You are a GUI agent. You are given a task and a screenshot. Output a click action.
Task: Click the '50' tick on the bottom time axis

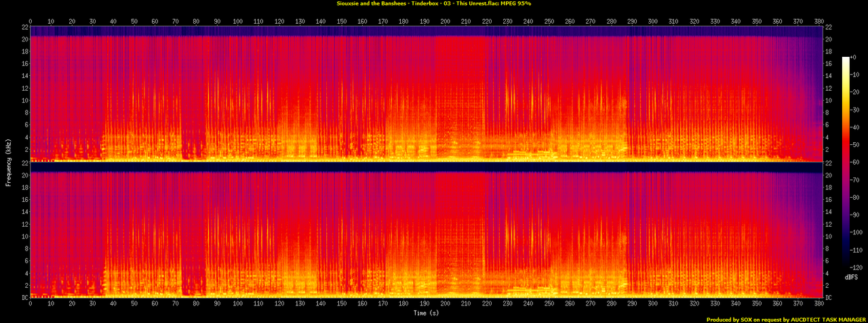point(134,304)
